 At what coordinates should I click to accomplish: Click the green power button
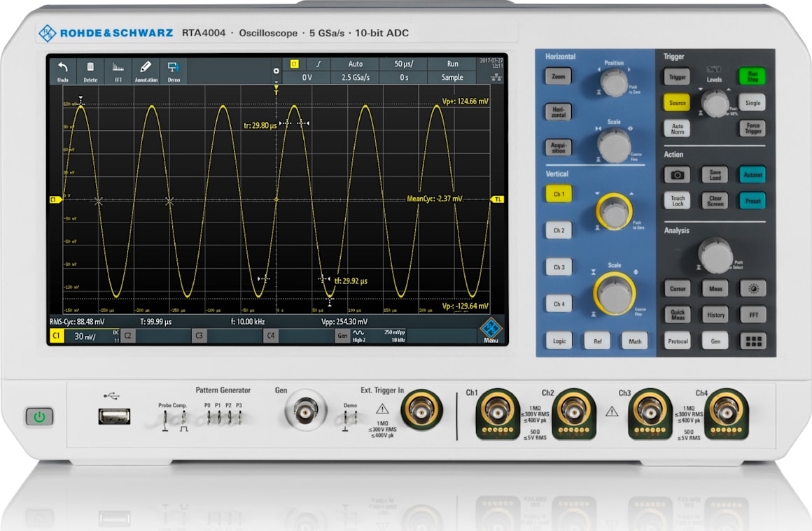[x=39, y=417]
